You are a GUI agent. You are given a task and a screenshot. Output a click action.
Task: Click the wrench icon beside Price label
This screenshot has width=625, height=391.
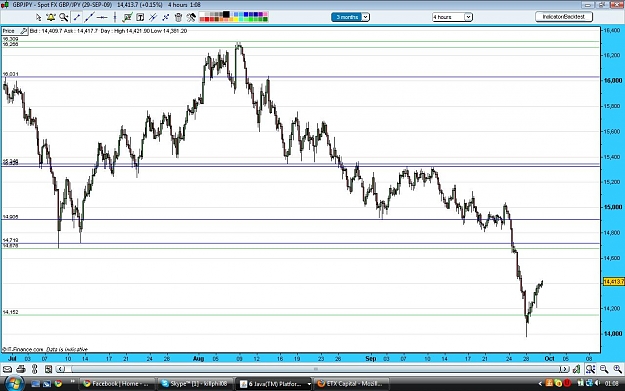[x=24, y=31]
